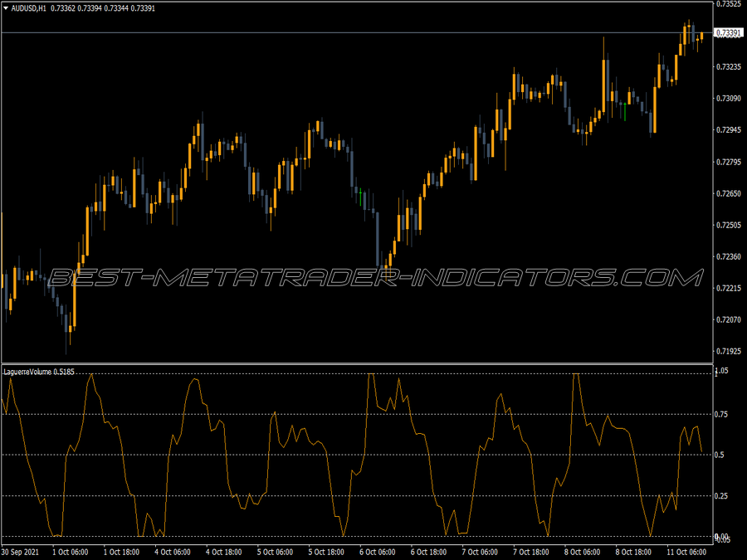
Task: Click the green candle marker near 8 Oct 18:00
Action: tap(624, 111)
